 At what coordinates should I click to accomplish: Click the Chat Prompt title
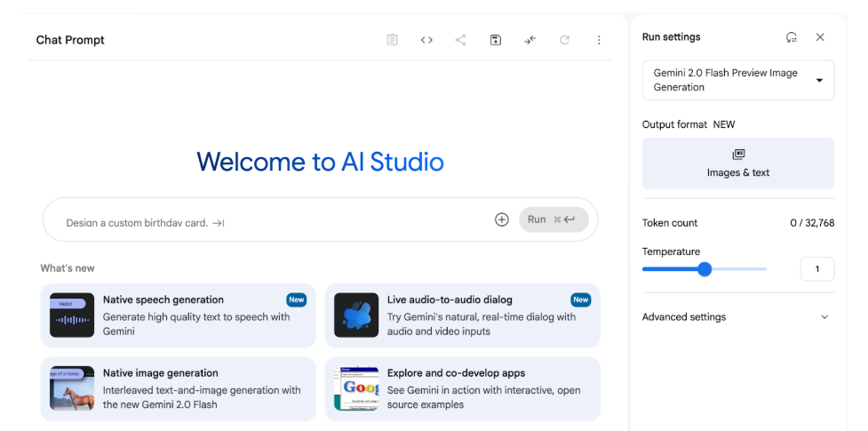70,40
